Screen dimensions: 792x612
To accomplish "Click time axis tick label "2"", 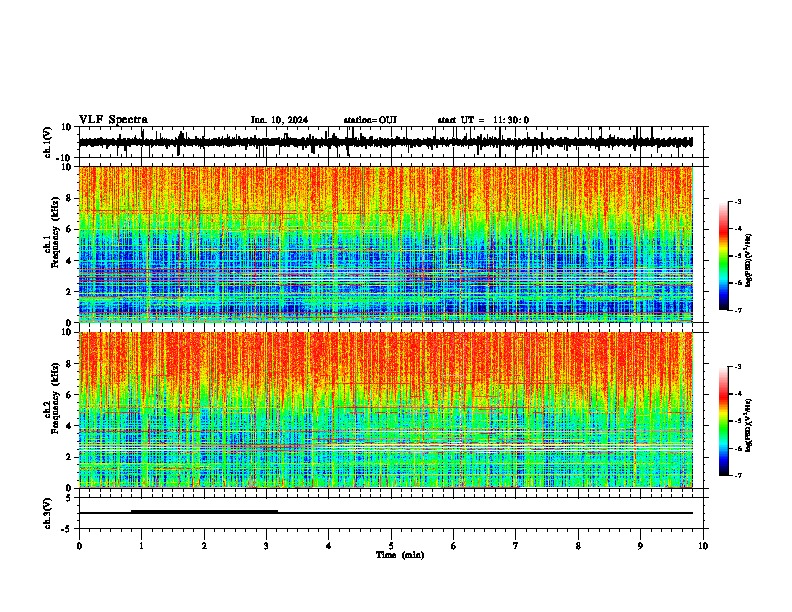I will coord(204,546).
